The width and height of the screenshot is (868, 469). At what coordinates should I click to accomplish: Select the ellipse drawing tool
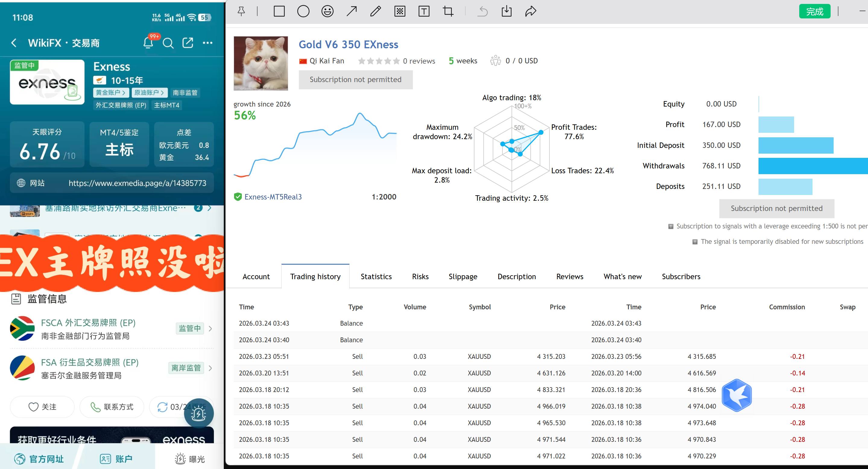pyautogui.click(x=303, y=11)
